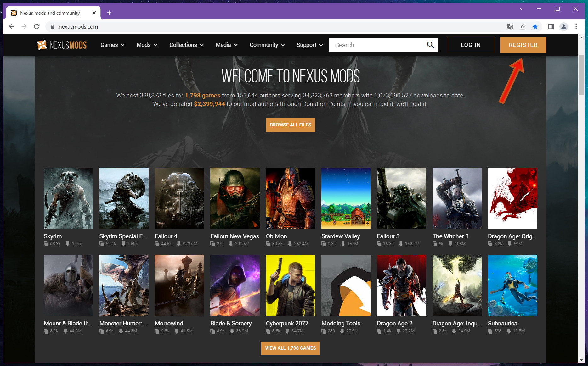Screen dimensions: 588x366
Task: Open The Witcher 3 cover
Action: [457, 198]
